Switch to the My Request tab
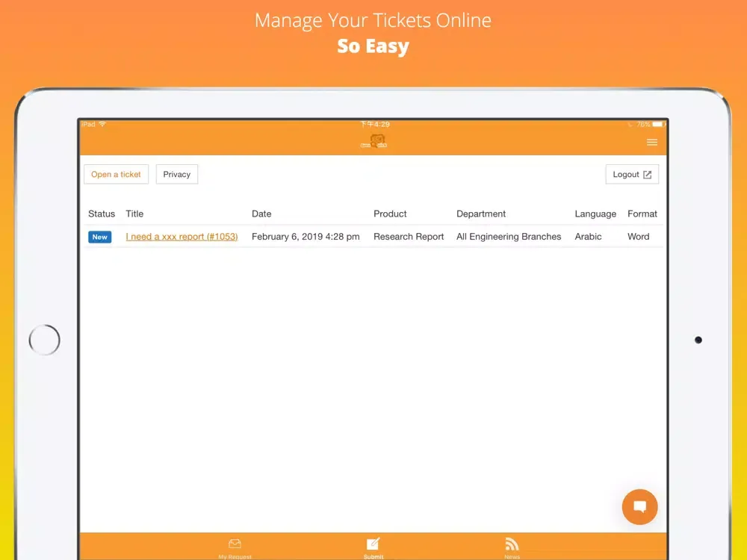747x560 pixels. (x=235, y=547)
